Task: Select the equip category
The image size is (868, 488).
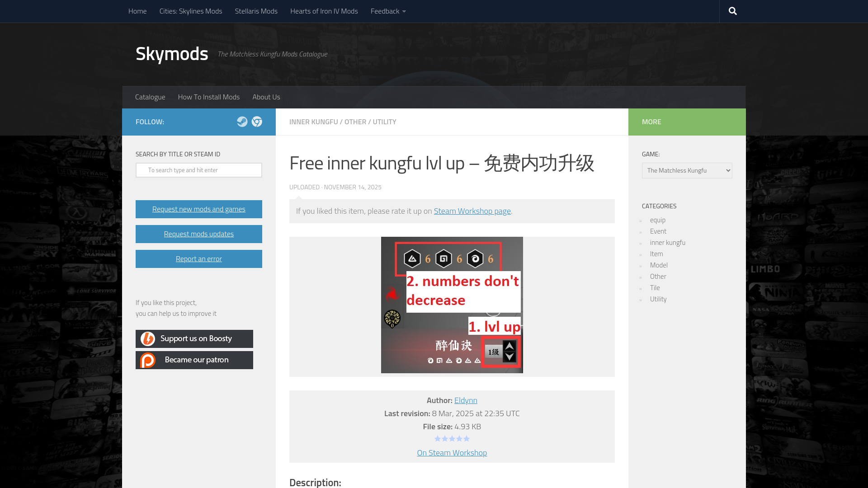Action: click(x=658, y=220)
